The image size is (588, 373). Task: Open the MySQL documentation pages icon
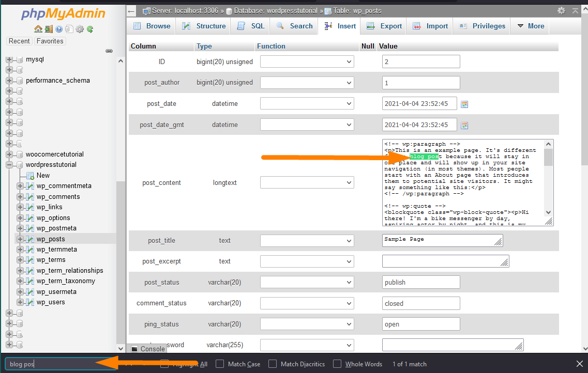[69, 29]
